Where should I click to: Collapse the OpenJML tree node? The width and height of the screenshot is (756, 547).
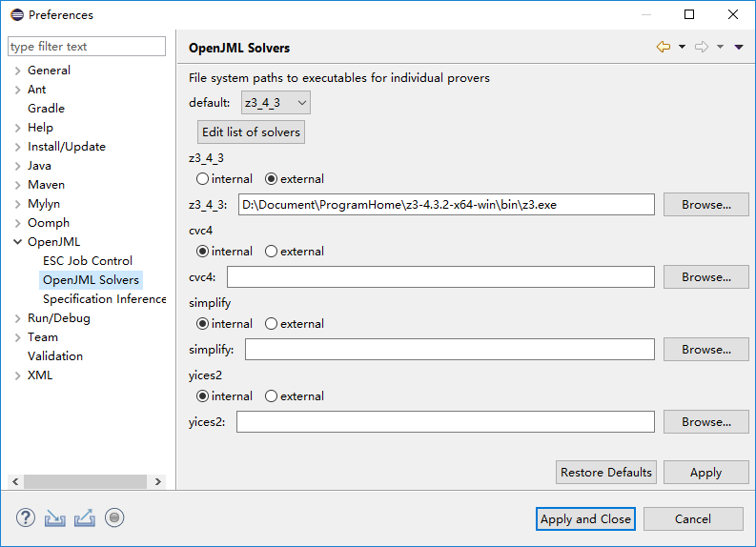point(18,242)
